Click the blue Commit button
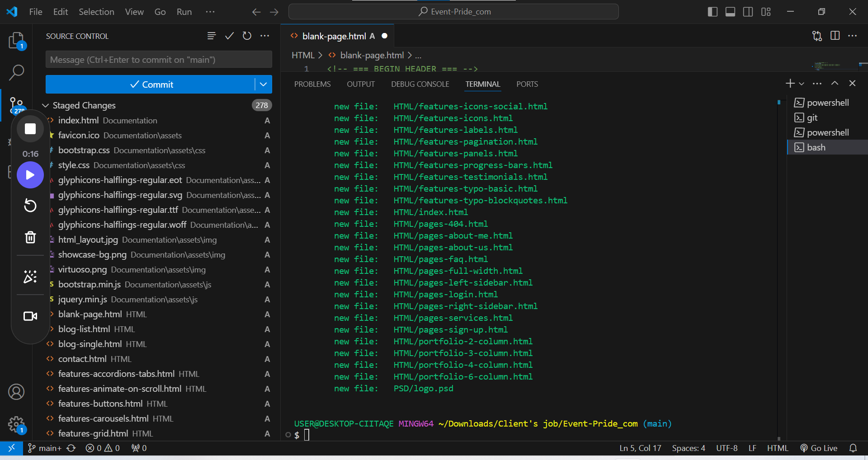 point(151,84)
